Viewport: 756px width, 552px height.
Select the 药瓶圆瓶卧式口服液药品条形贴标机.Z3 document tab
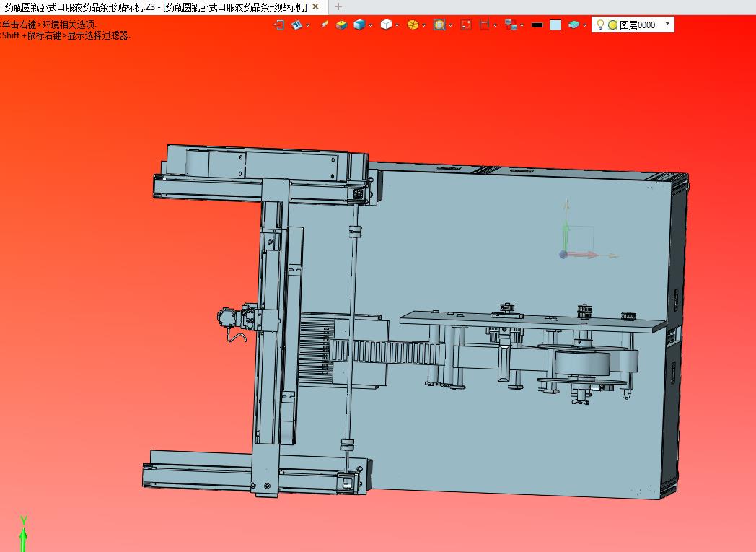(x=156, y=6)
